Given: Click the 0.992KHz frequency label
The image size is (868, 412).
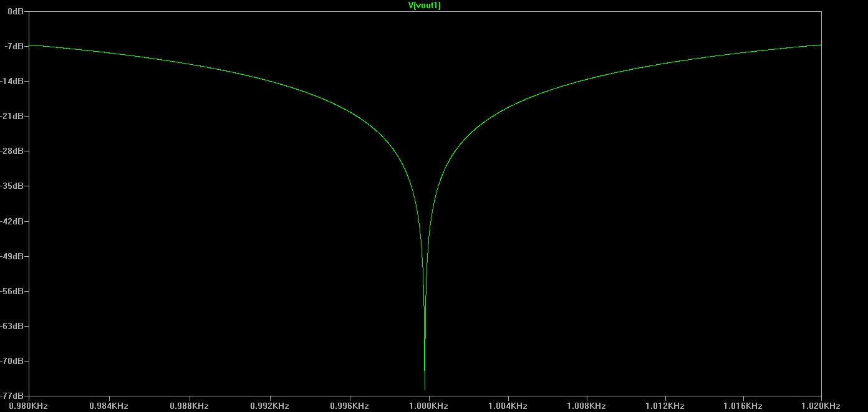Looking at the screenshot, I should pyautogui.click(x=269, y=406).
